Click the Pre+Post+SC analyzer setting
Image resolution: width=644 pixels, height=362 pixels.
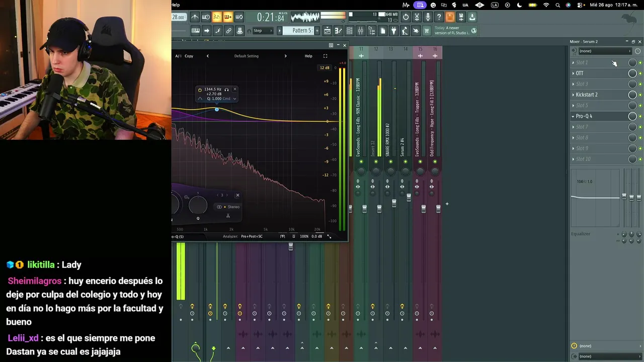point(252,236)
